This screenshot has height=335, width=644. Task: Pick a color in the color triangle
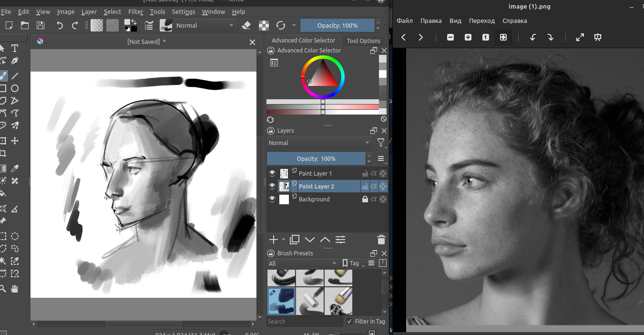point(324,76)
